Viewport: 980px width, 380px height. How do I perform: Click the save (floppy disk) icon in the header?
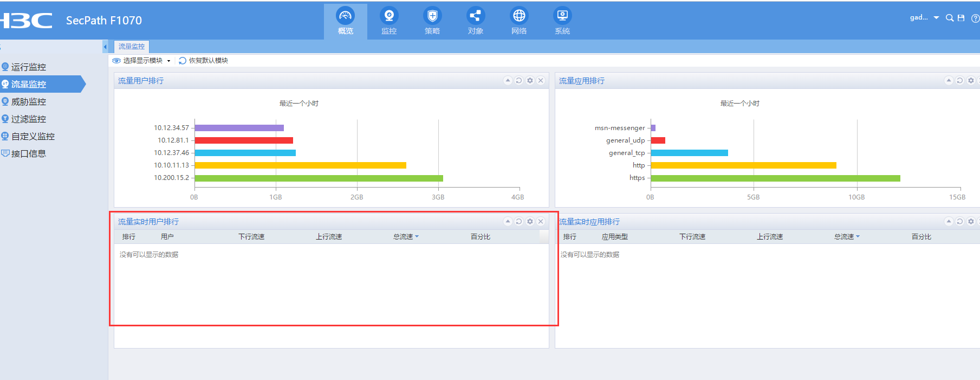coord(961,18)
